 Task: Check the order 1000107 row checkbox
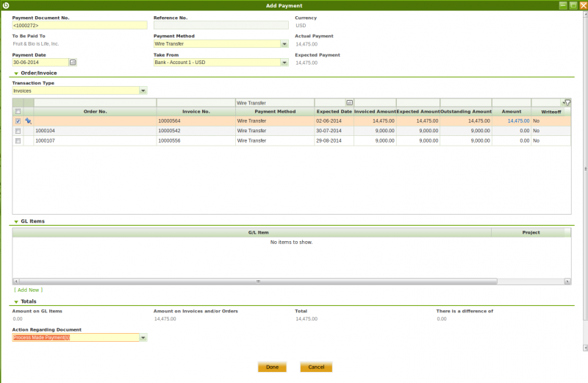pyautogui.click(x=18, y=140)
